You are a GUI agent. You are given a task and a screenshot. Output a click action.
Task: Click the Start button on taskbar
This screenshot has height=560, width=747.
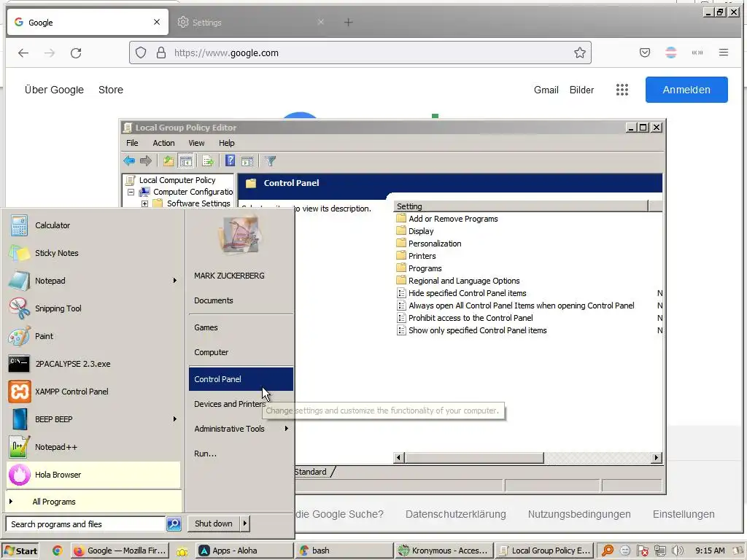click(x=20, y=551)
